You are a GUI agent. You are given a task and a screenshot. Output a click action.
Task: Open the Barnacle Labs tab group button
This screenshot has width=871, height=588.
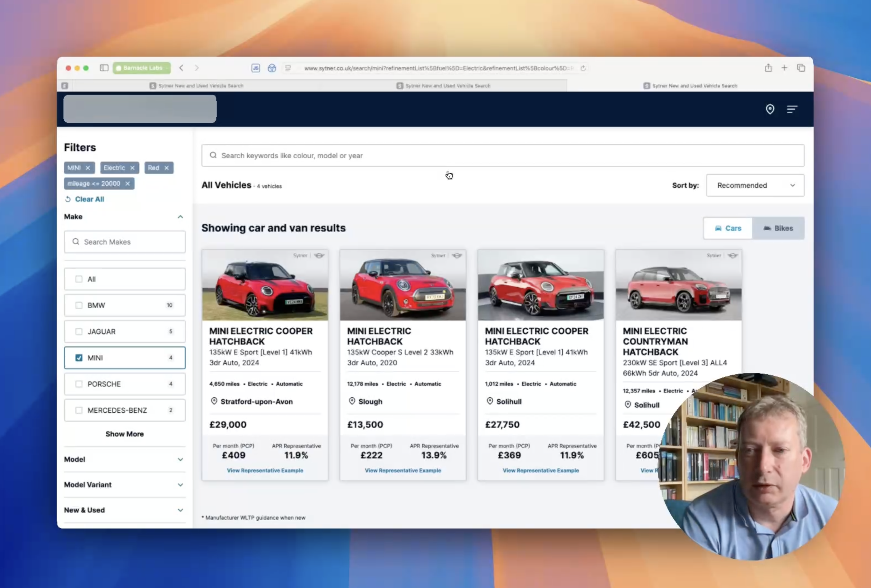(x=142, y=68)
